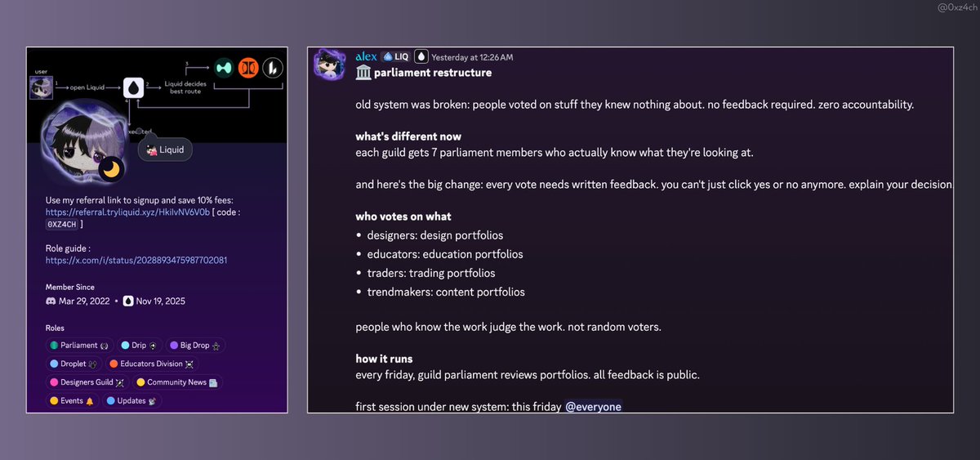The width and height of the screenshot is (980, 460).
Task: Click the "educators: education portfolios" bullet
Action: pos(445,254)
